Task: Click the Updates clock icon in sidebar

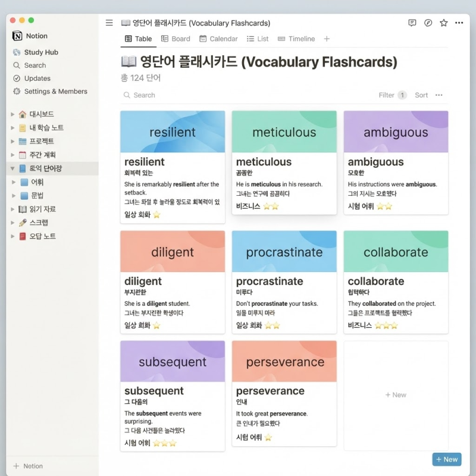Action: pos(17,79)
